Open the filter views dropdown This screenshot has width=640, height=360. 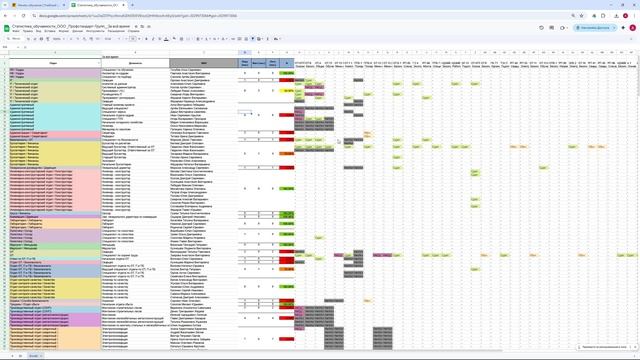tap(260, 39)
